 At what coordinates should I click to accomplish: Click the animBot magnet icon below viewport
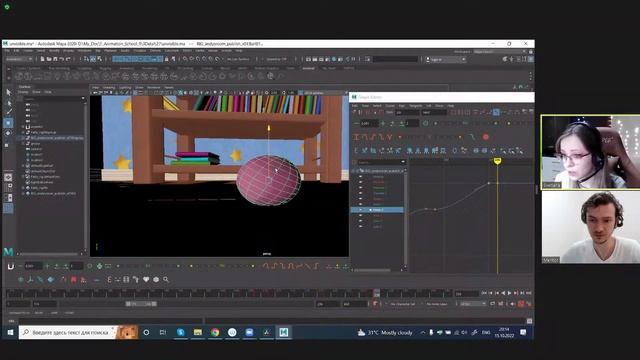tap(11, 266)
